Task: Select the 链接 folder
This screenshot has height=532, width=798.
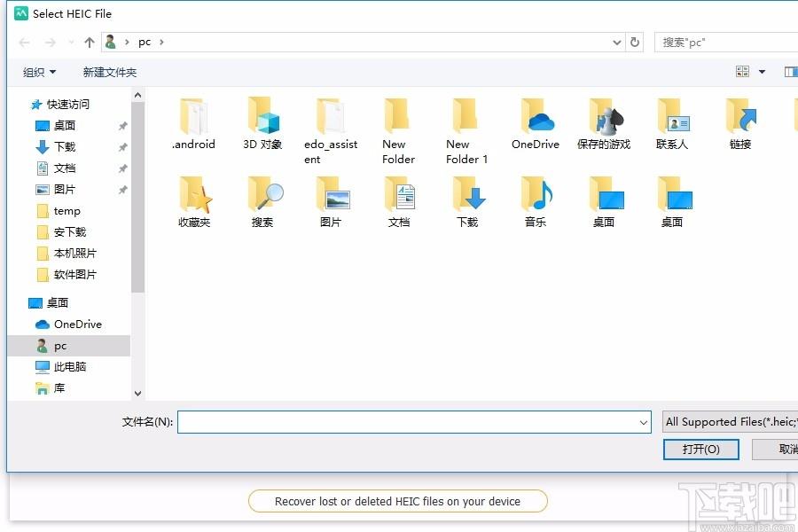Action: coord(740,125)
